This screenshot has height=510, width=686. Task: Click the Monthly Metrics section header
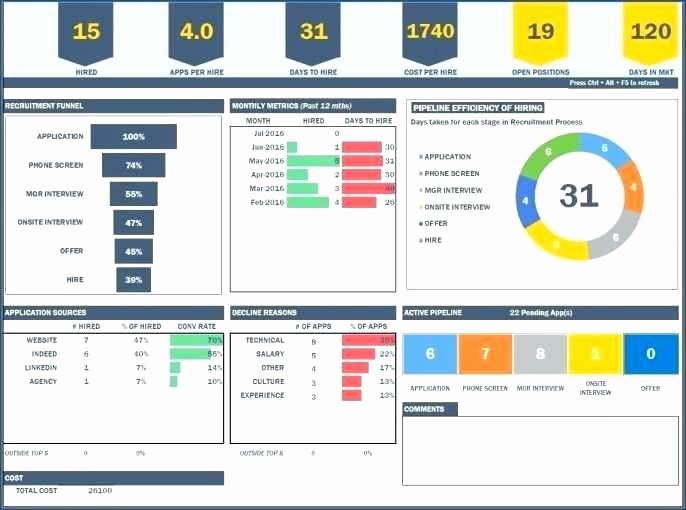[x=313, y=106]
